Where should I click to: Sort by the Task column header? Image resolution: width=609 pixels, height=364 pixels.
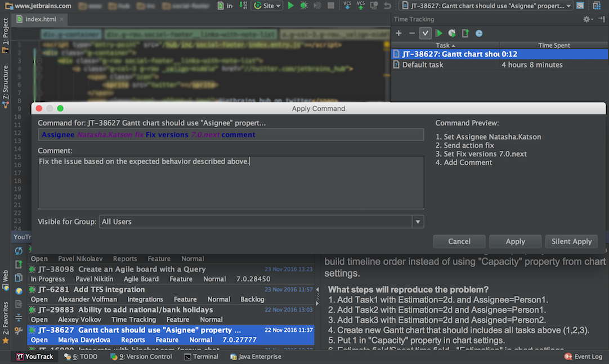(445, 46)
